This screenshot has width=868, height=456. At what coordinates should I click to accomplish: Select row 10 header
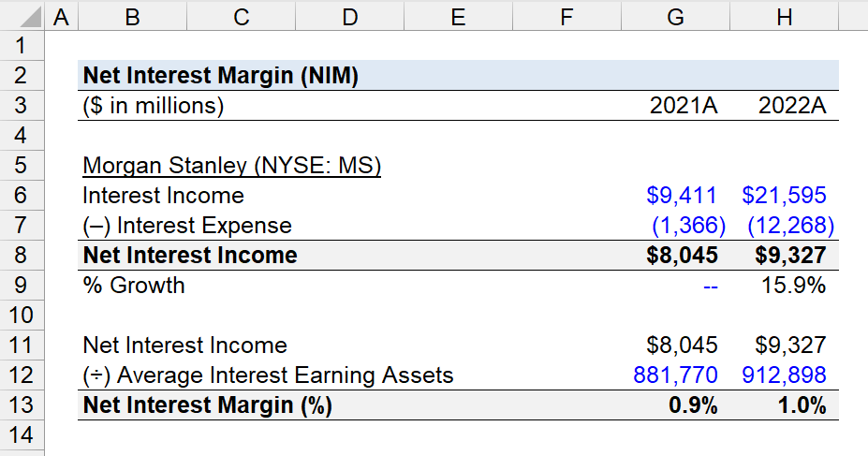point(22,315)
